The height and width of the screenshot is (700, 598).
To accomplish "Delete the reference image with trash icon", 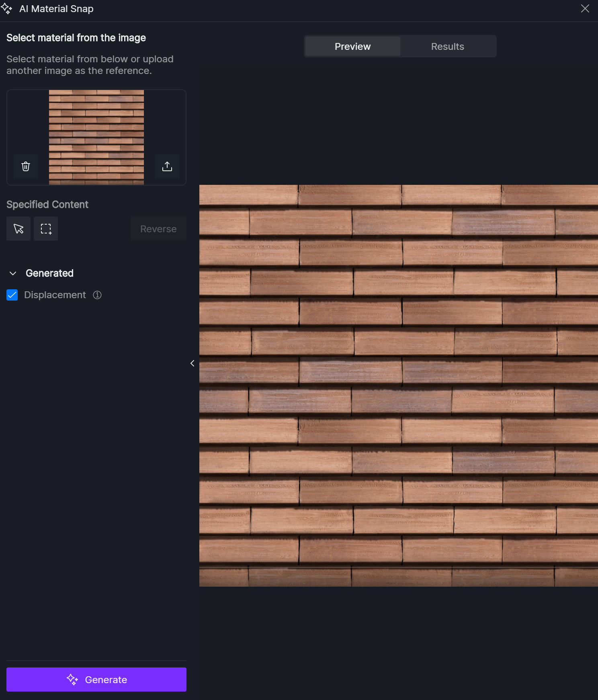I will click(x=26, y=166).
